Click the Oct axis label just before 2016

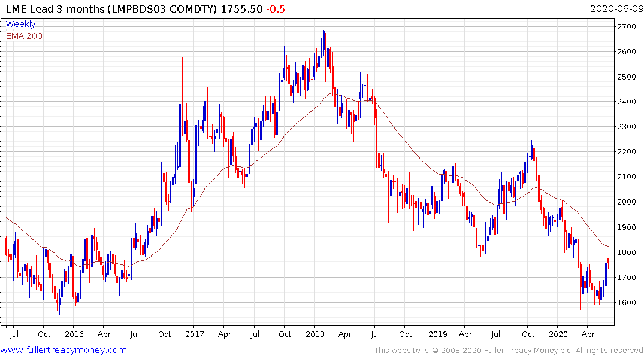pos(44,334)
